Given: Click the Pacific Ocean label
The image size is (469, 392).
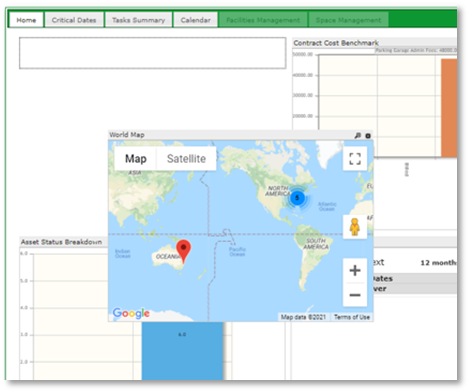Looking at the screenshot, I should (x=237, y=252).
